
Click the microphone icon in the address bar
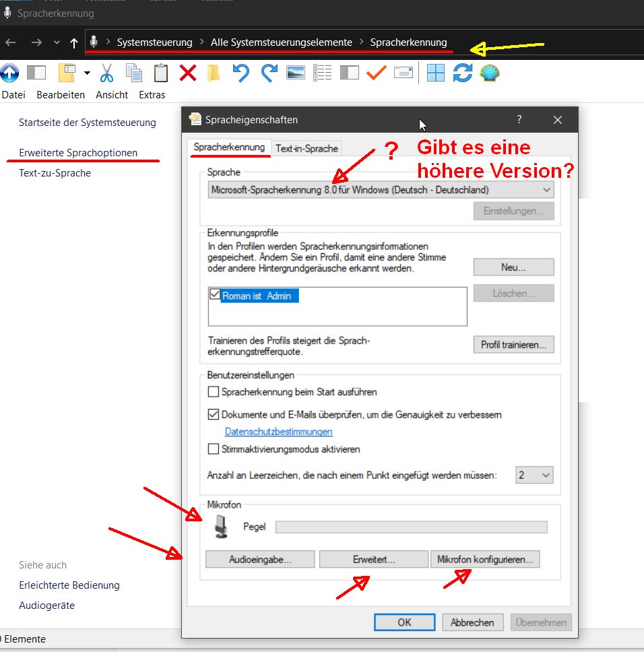tap(94, 42)
